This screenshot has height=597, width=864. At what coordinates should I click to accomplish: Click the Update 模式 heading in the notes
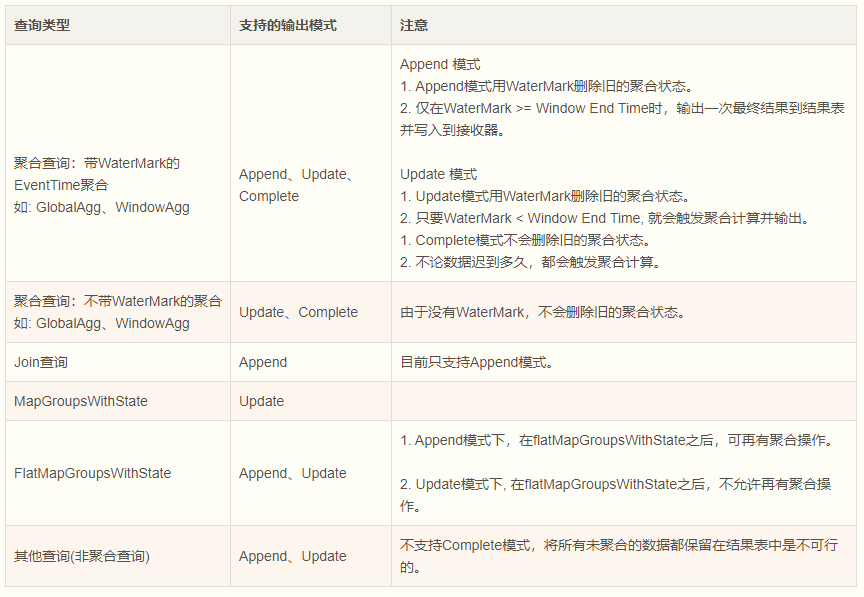click(x=438, y=175)
